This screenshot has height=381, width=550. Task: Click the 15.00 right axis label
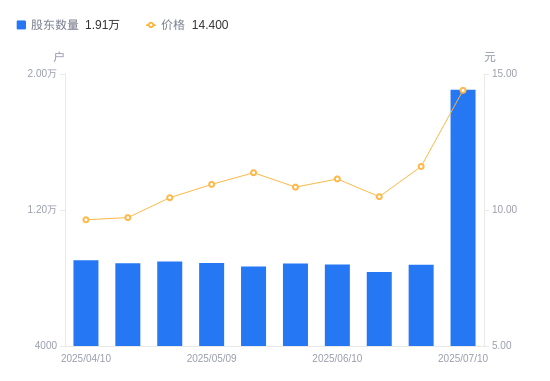click(504, 73)
